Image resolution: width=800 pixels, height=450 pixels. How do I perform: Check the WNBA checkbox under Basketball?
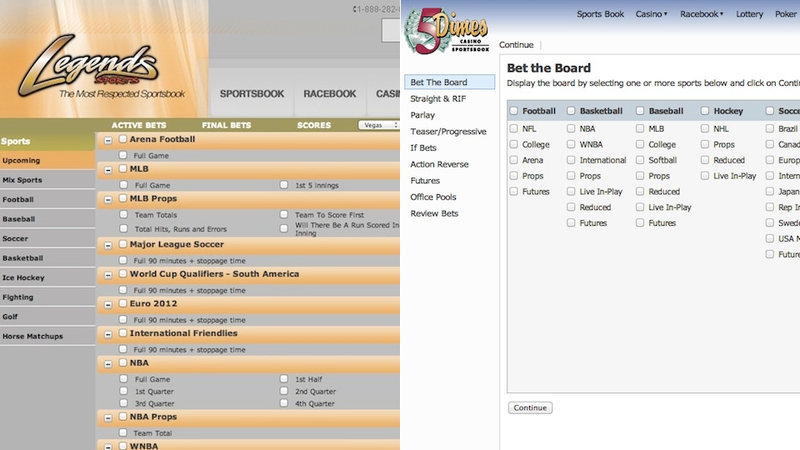[x=571, y=144]
